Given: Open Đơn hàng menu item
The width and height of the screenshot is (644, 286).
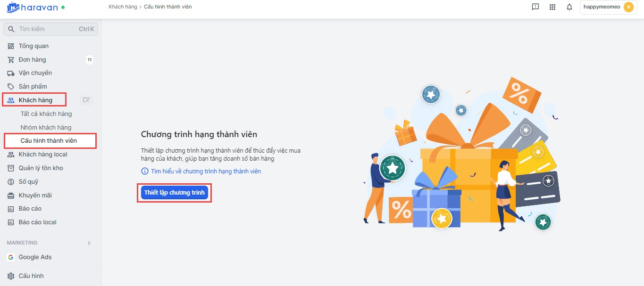Looking at the screenshot, I should coord(32,60).
